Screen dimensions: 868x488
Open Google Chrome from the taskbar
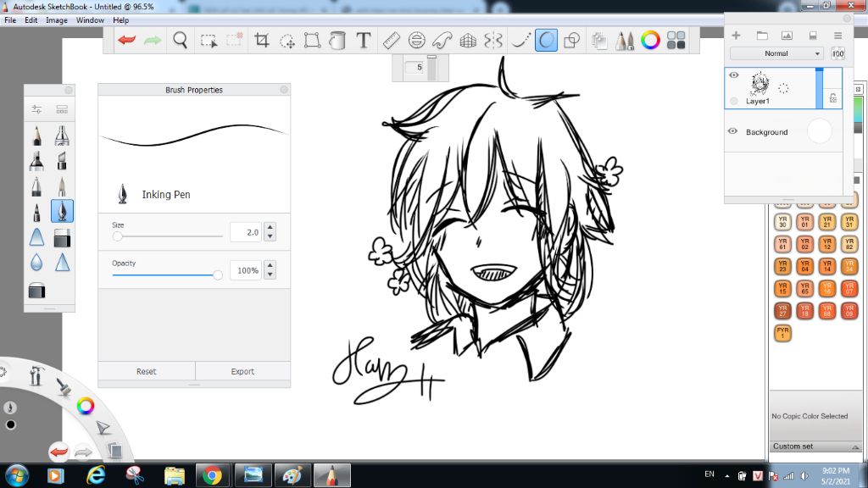coord(212,475)
